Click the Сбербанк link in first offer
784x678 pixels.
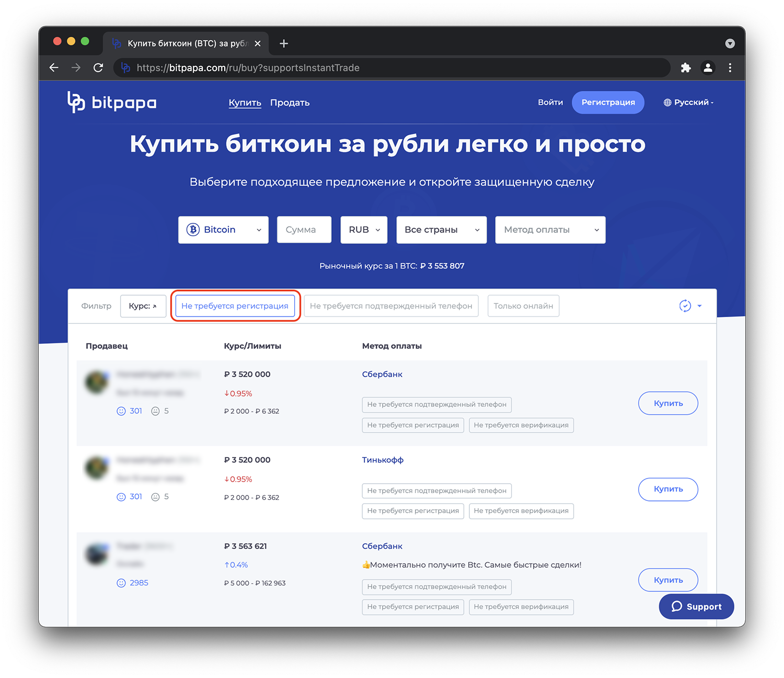tap(382, 374)
